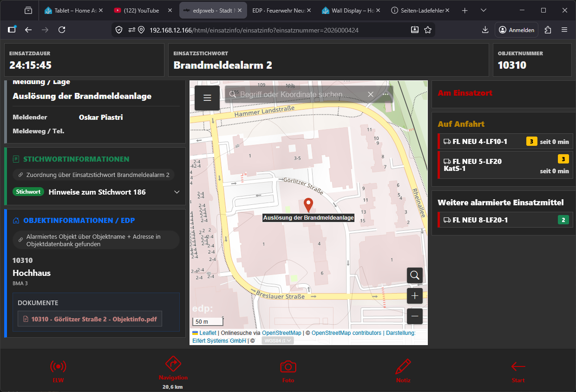Select vehicle FL NEU 4-LF10-1

click(x=480, y=142)
